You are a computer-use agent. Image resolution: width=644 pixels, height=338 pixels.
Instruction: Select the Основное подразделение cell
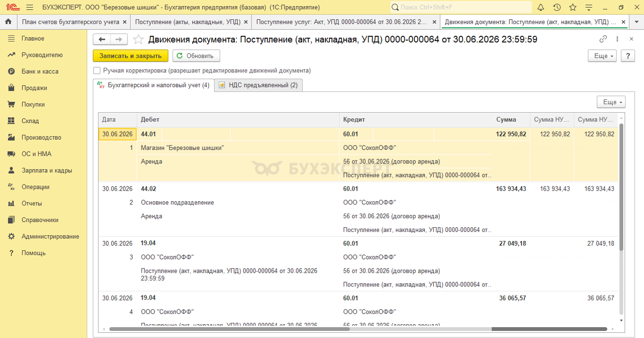[x=238, y=203]
